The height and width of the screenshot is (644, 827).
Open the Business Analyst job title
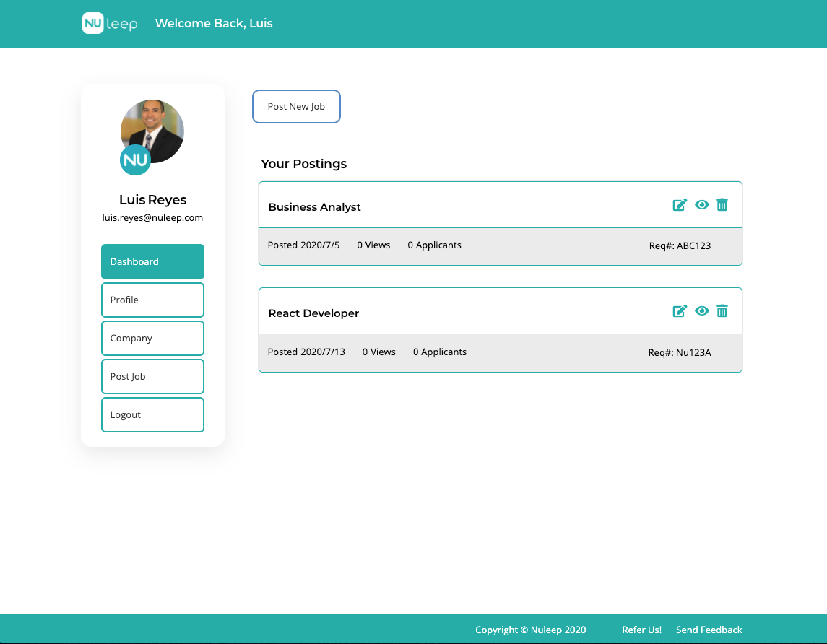314,207
